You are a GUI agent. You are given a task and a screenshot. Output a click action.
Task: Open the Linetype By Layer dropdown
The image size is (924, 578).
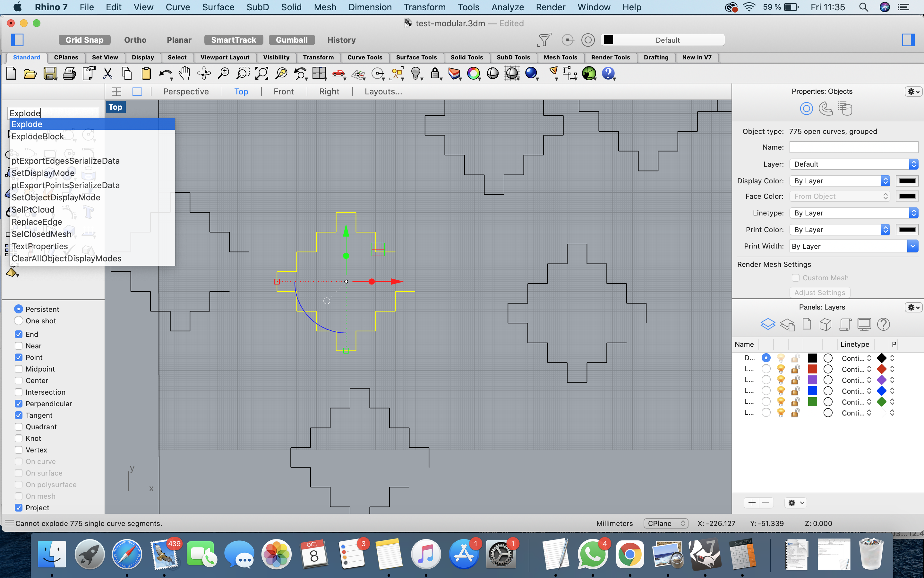[854, 213]
